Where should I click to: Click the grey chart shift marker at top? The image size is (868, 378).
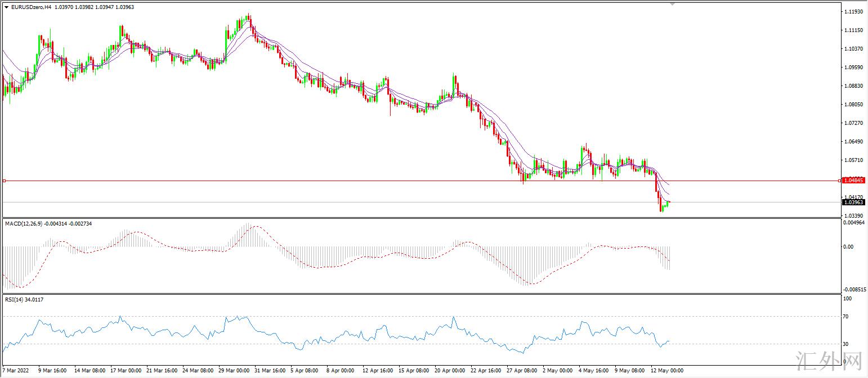tap(672, 3)
